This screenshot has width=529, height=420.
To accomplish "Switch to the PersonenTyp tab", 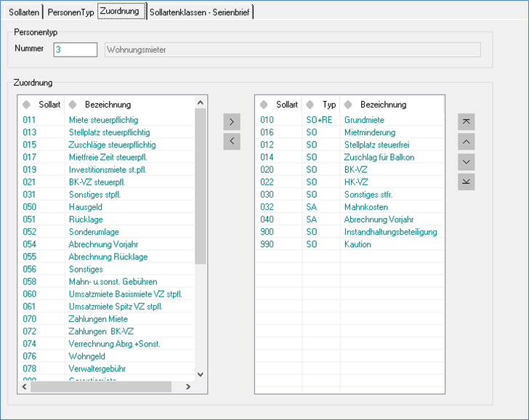I will (71, 12).
